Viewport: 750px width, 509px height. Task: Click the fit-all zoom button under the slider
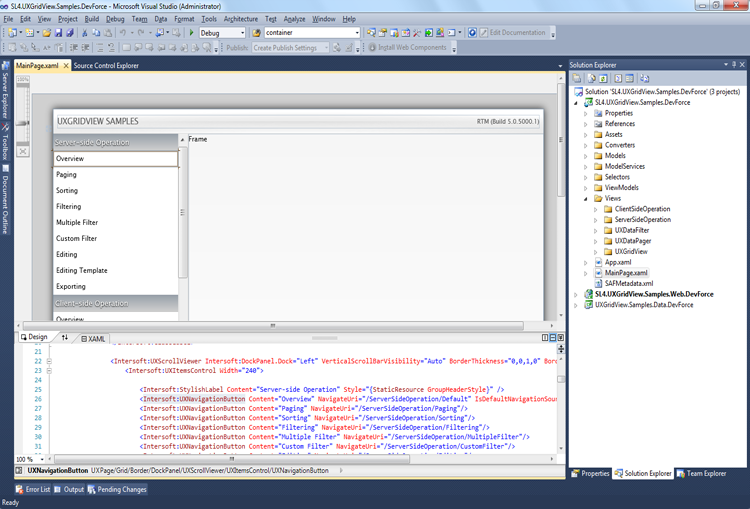click(x=22, y=152)
